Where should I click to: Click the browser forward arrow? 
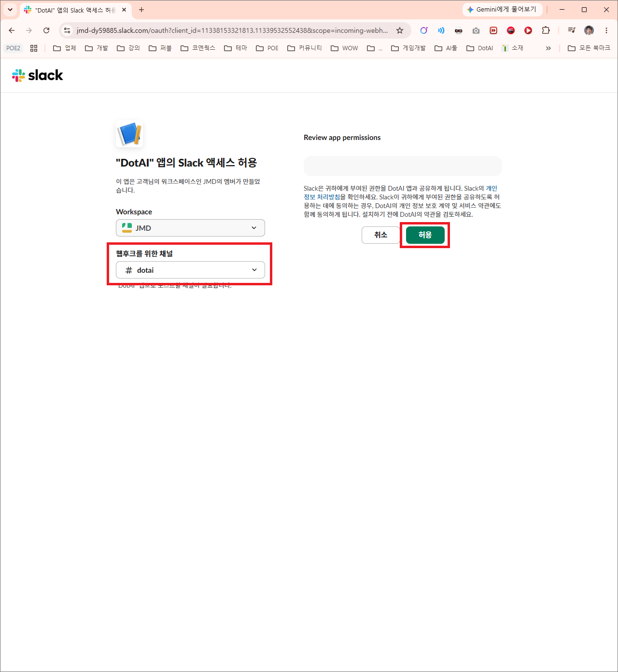29,30
